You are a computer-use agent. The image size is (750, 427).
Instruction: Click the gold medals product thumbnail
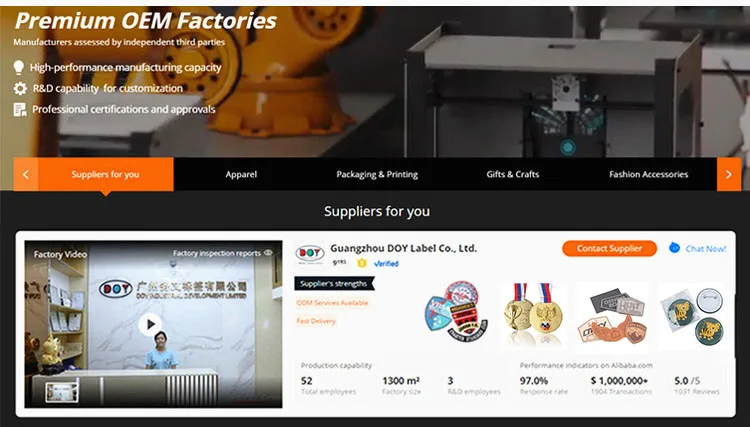533,314
